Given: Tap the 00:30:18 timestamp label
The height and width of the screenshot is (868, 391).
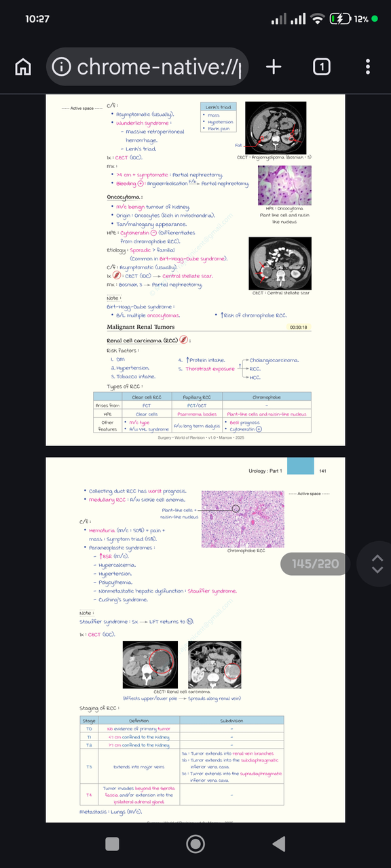Looking at the screenshot, I should 299,327.
